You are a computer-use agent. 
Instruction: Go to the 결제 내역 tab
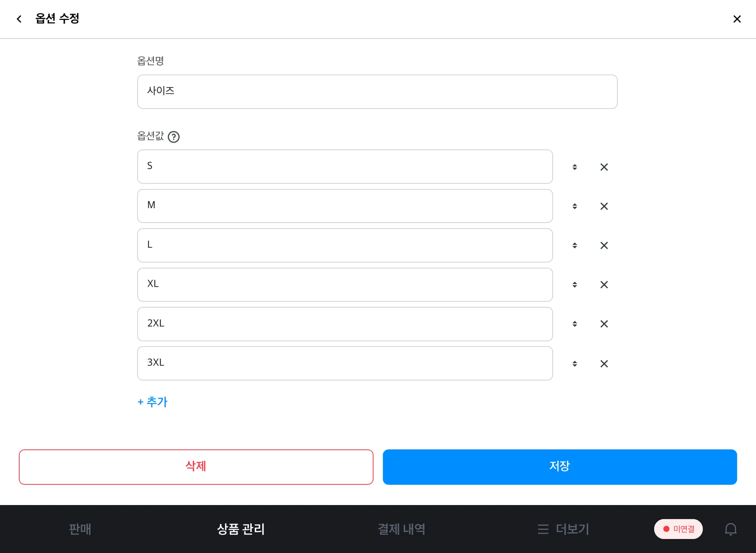point(401,529)
